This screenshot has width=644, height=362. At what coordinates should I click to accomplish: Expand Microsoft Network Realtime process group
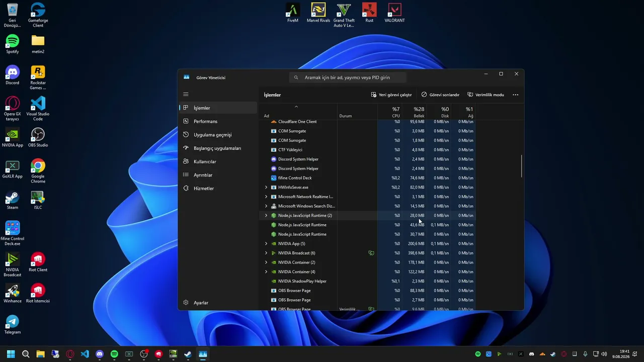click(266, 197)
